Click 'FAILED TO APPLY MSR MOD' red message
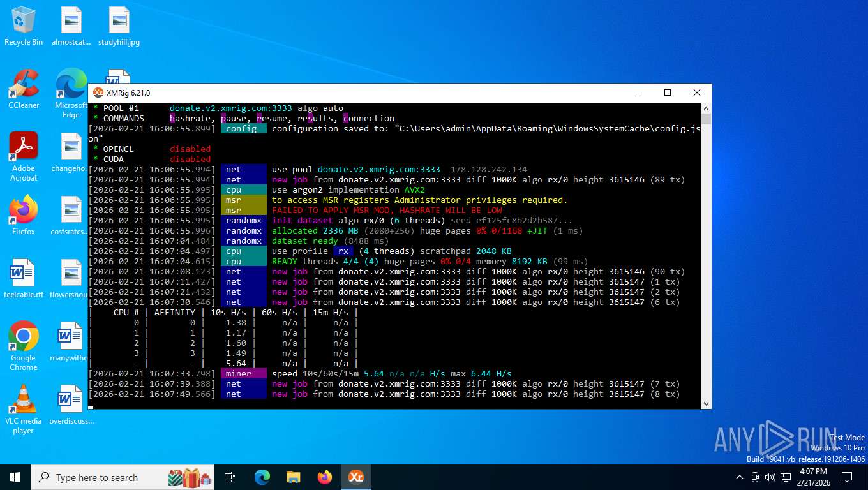 coord(387,211)
